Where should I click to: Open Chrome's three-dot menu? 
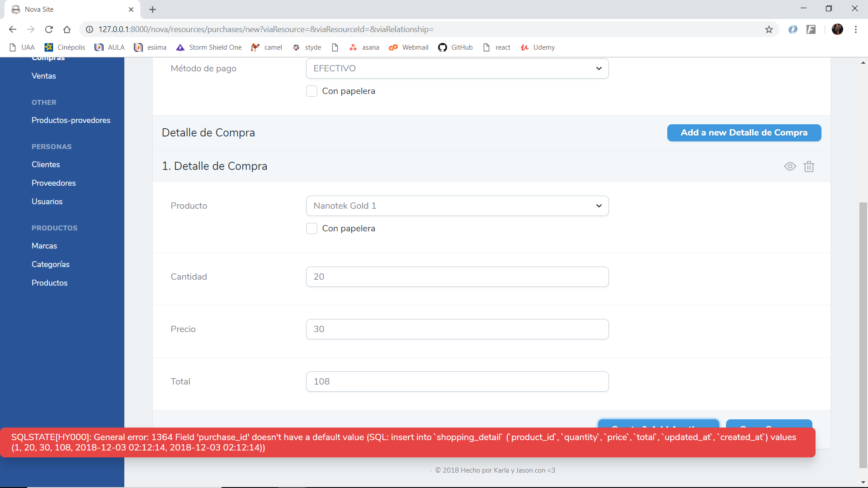[x=856, y=29]
